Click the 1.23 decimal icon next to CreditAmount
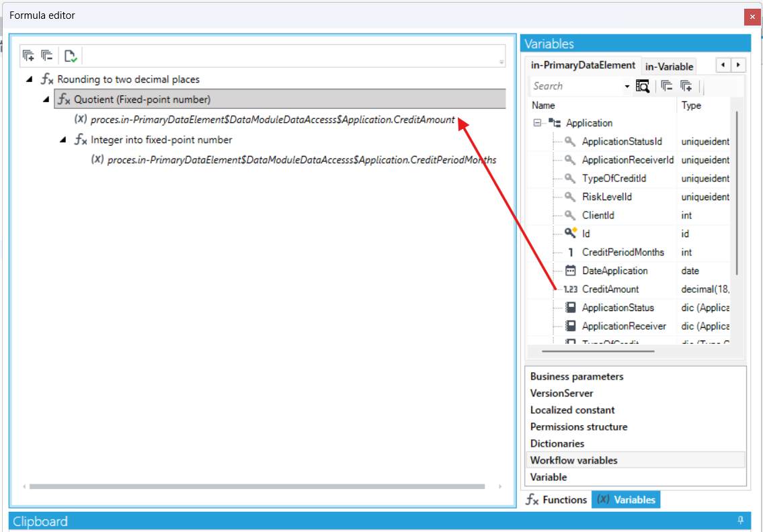The width and height of the screenshot is (763, 532). click(570, 290)
